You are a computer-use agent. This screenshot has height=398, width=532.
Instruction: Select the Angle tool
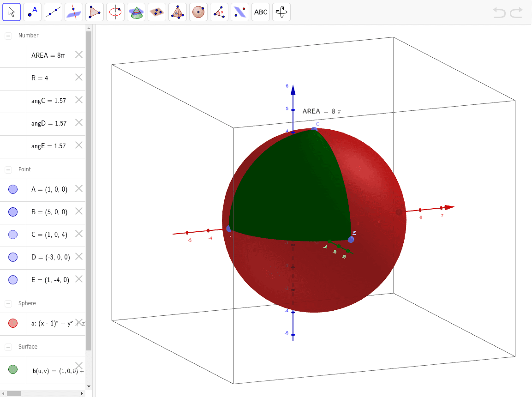pos(219,12)
